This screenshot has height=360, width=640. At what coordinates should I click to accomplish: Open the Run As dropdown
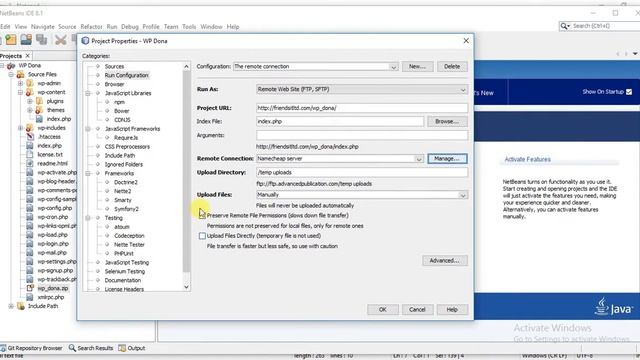coord(463,89)
